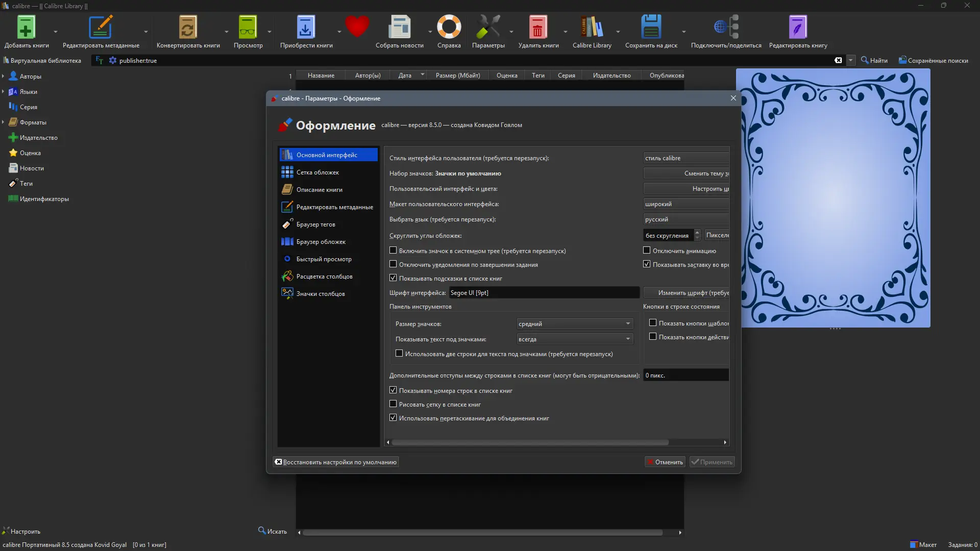Open the icon size dropdown
This screenshot has width=980, height=551.
pyautogui.click(x=575, y=324)
